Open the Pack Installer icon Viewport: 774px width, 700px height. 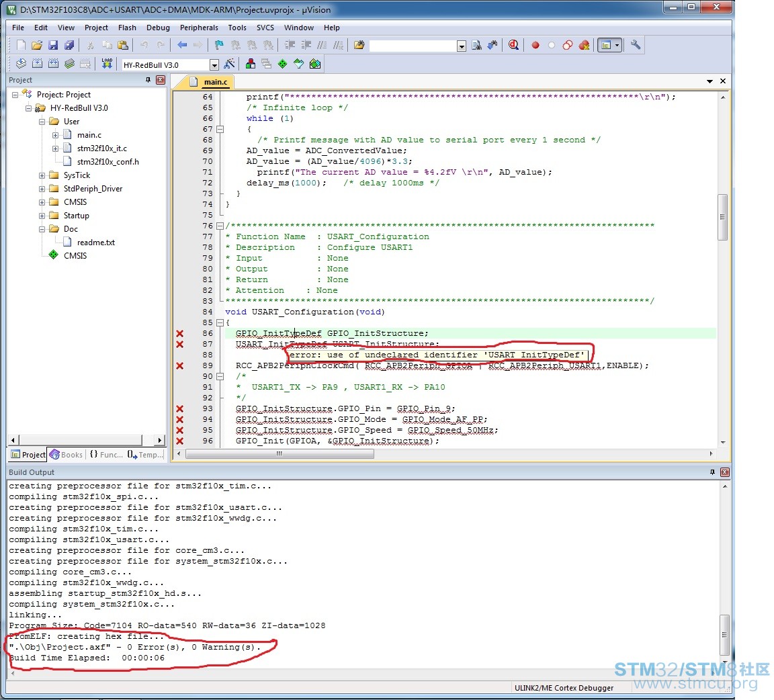pyautogui.click(x=315, y=64)
